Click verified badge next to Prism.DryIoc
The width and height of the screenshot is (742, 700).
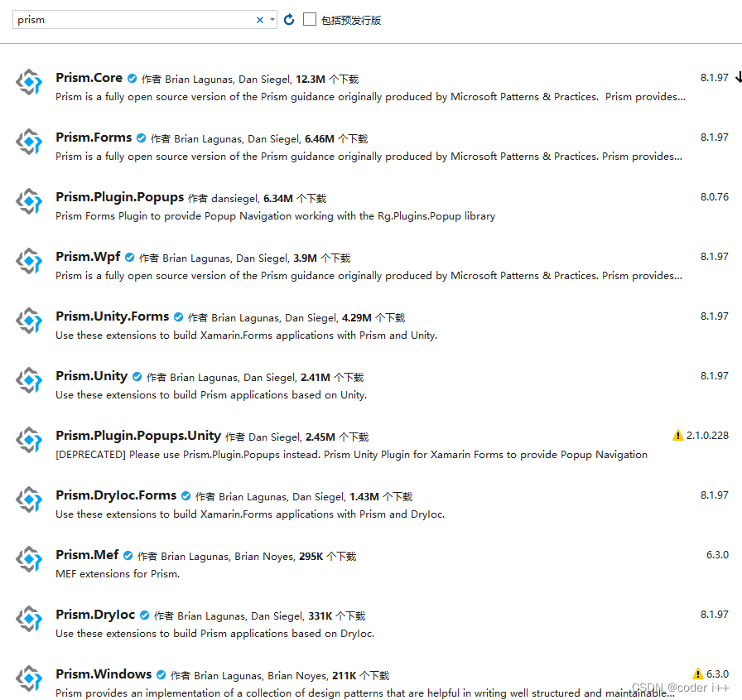(145, 616)
